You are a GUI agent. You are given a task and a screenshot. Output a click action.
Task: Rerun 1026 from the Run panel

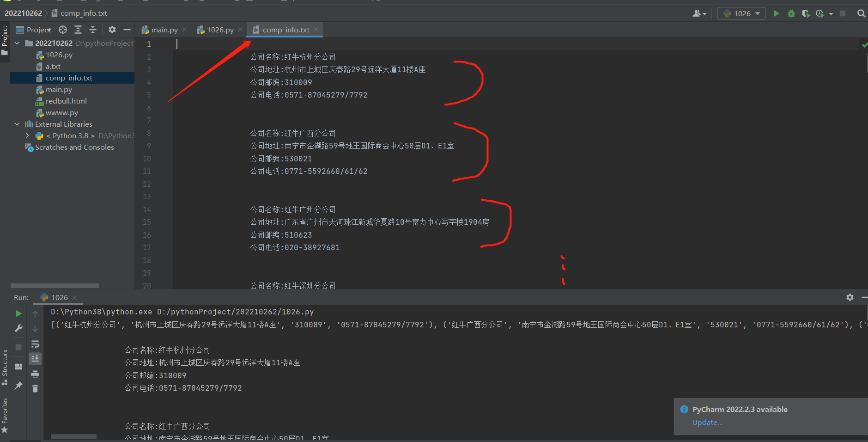18,313
